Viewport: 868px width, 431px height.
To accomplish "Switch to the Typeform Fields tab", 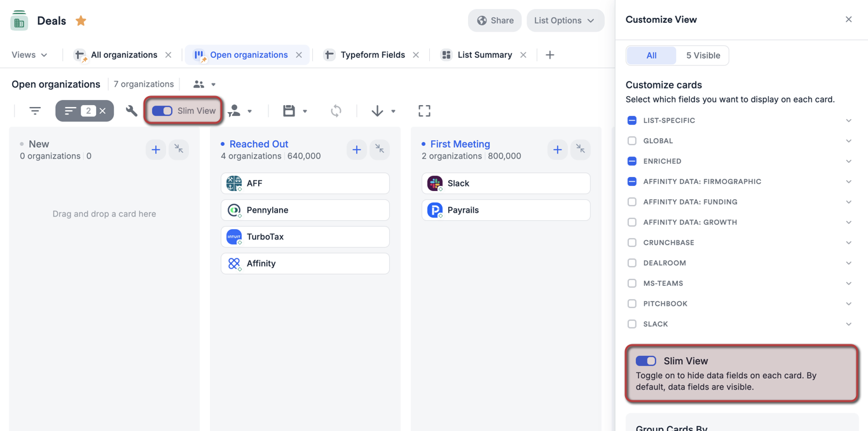I will coord(371,54).
